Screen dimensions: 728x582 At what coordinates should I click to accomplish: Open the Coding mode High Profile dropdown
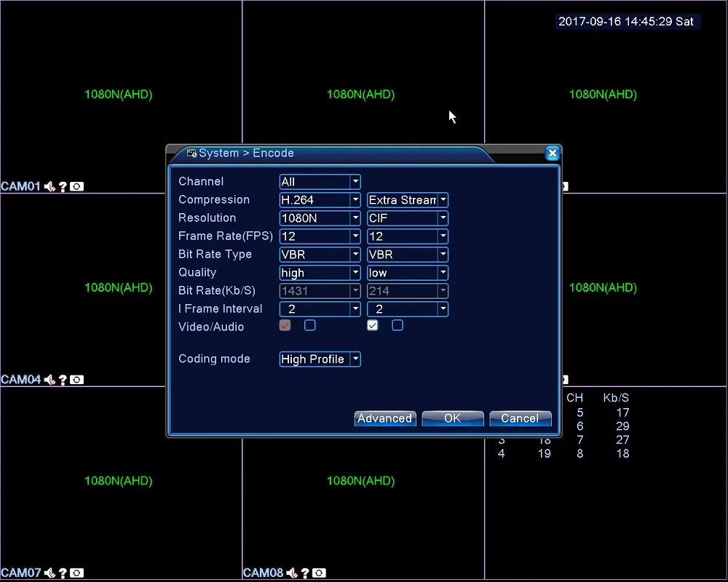320,359
